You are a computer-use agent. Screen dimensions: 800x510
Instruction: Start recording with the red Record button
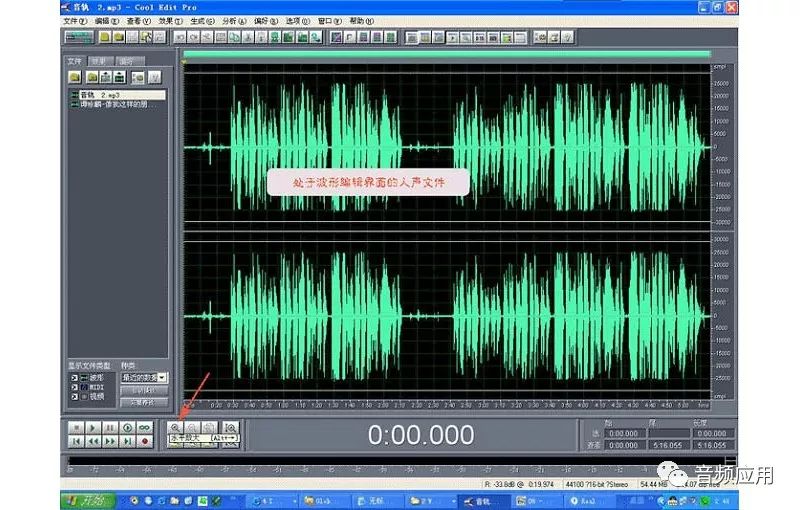[145, 442]
